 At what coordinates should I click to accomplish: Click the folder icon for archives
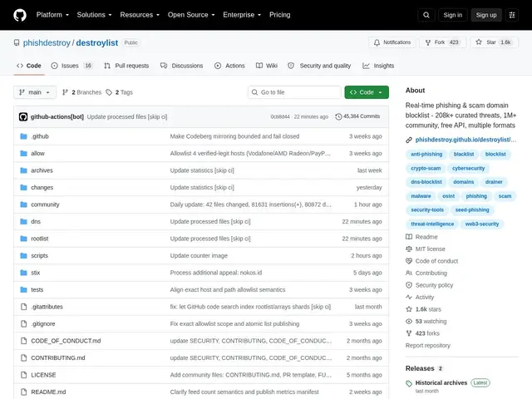point(23,170)
